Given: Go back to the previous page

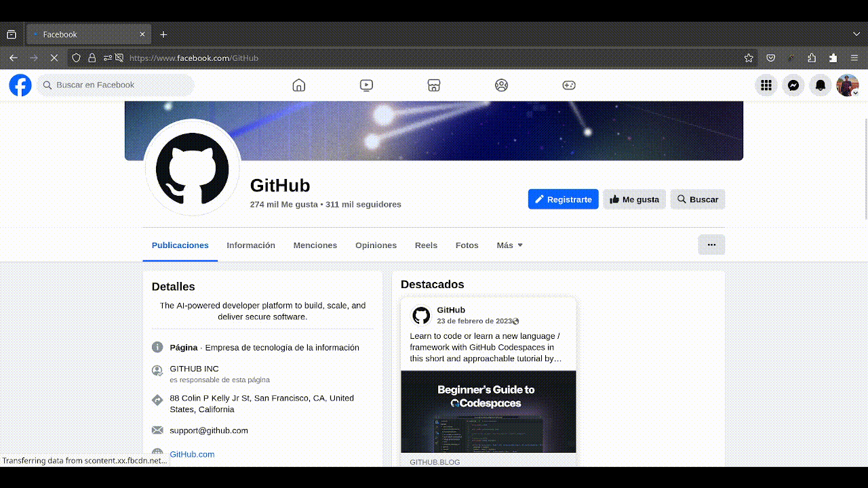Looking at the screenshot, I should pos(14,58).
